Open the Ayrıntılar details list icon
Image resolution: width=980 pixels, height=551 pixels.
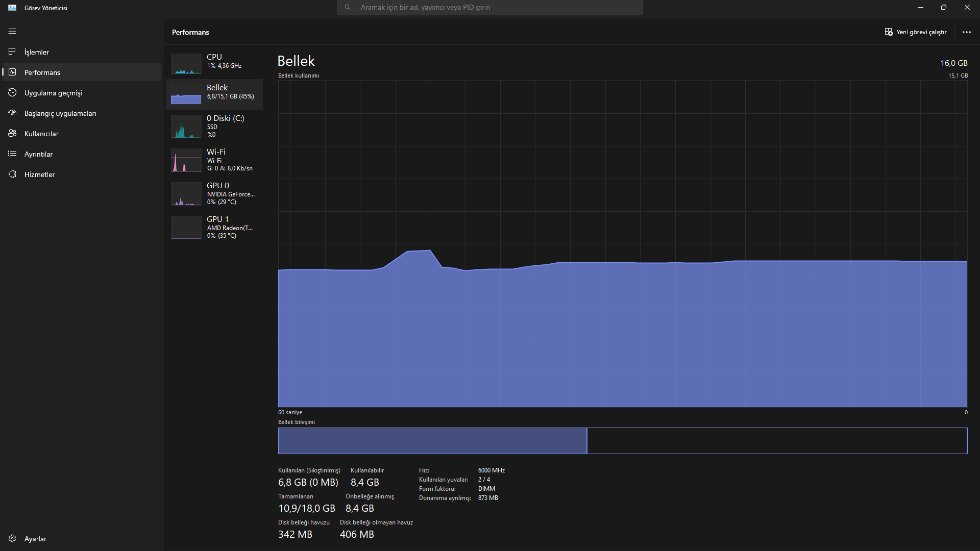pos(12,154)
